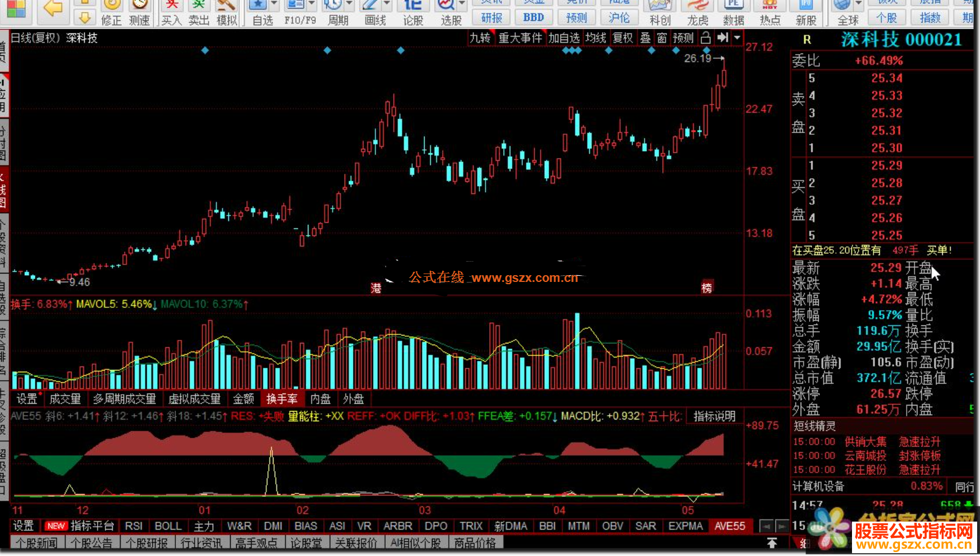980x556 pixels.
Task: Click the back arrow toolbar icon
Action: click(x=52, y=8)
